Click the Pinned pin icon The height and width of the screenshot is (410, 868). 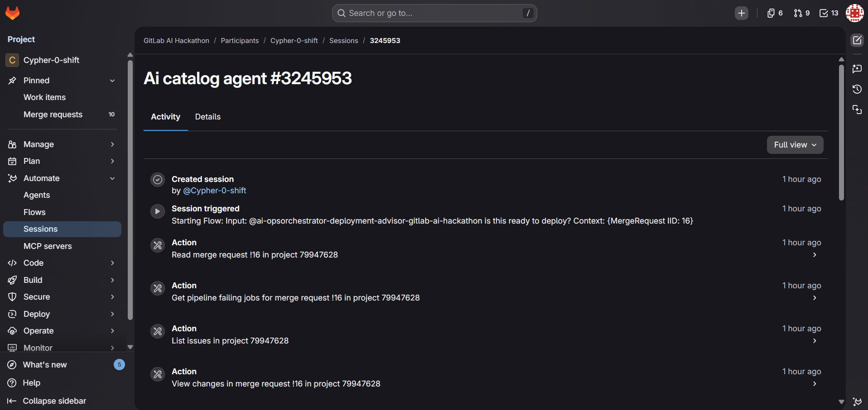pyautogui.click(x=12, y=81)
